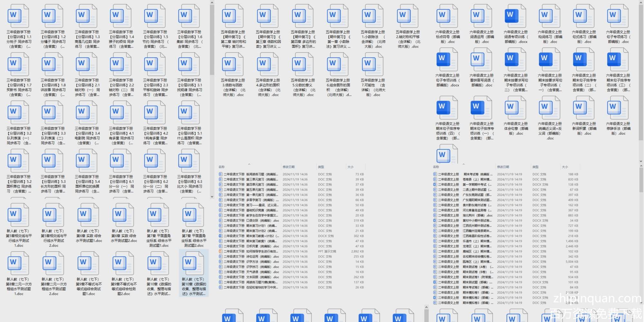Screen dimensions: 644x322
Task: Sort 二年级语文上册 list by 大小 column
Action: tap(565, 167)
